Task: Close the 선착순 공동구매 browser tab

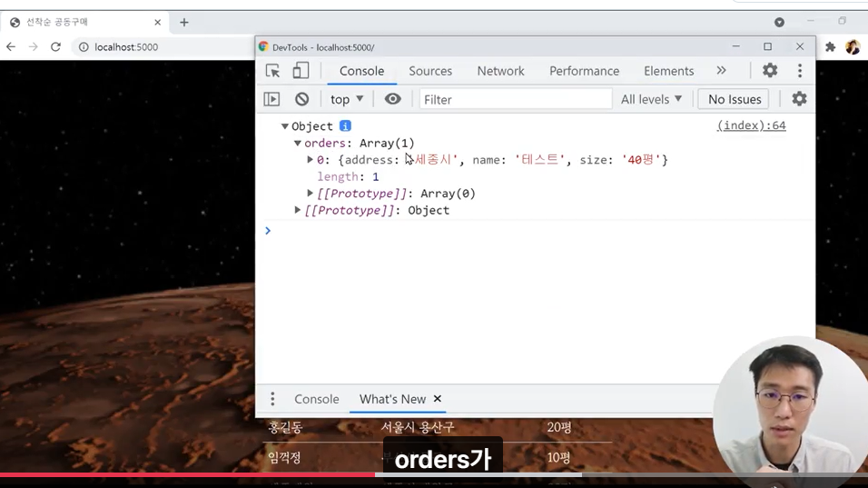Action: tap(158, 22)
